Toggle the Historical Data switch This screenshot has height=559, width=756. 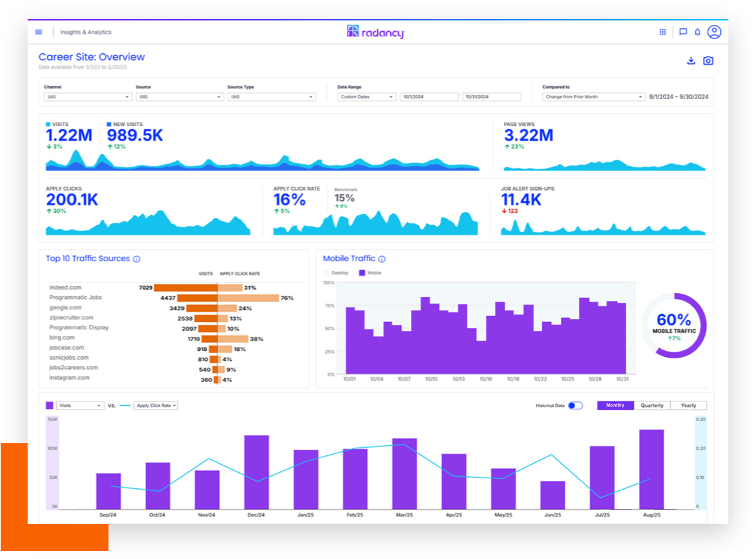click(x=575, y=405)
